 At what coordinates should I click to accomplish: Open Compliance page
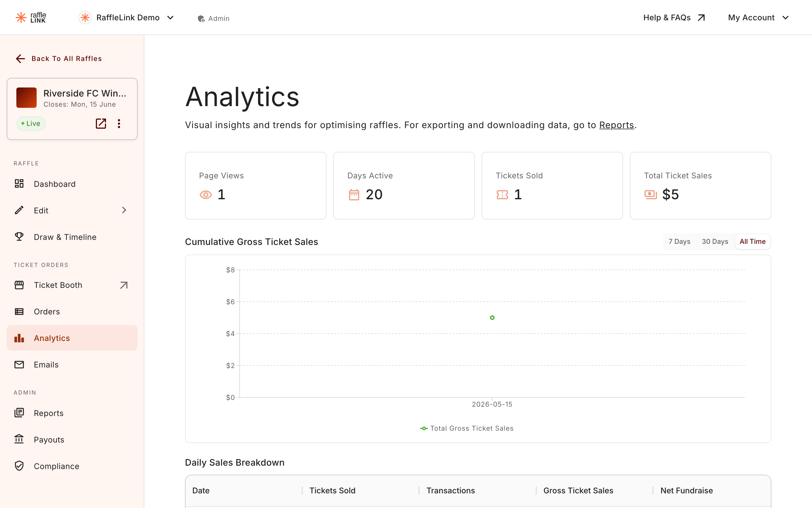pos(72,466)
